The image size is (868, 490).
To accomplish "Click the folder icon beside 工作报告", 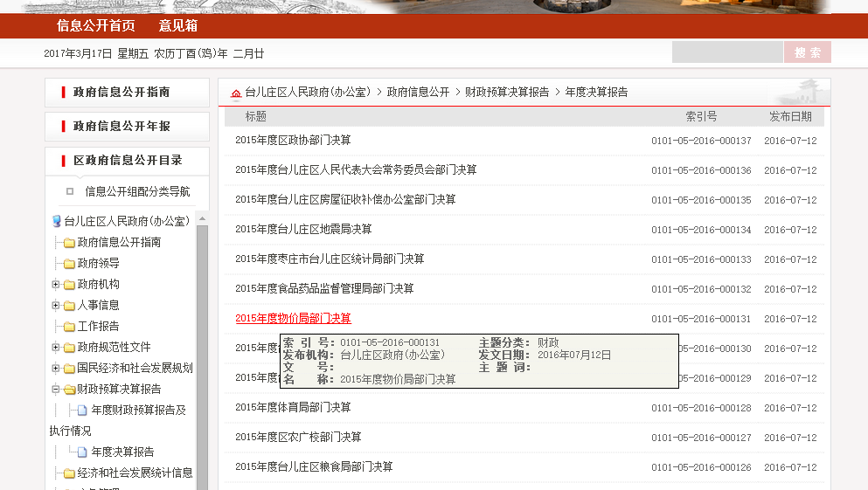I will click(x=69, y=327).
